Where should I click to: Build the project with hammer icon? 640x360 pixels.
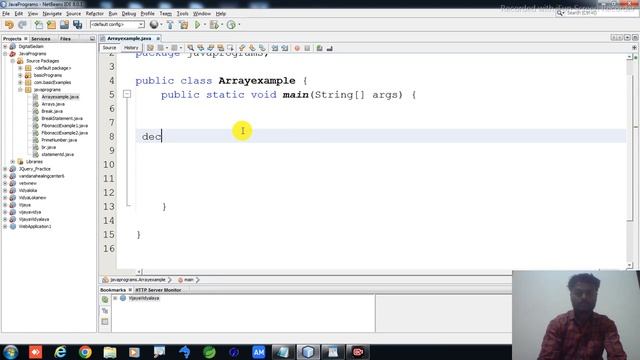pos(170,24)
